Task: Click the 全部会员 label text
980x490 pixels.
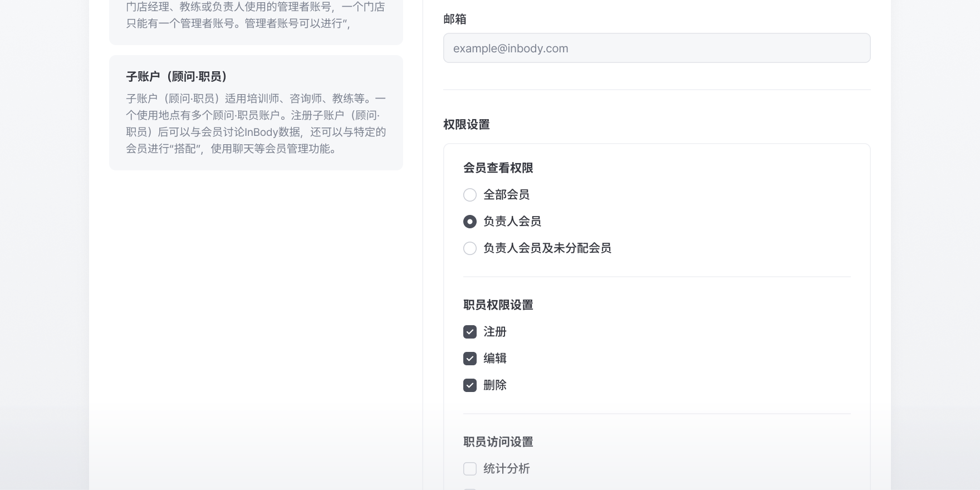Action: pyautogui.click(x=506, y=195)
